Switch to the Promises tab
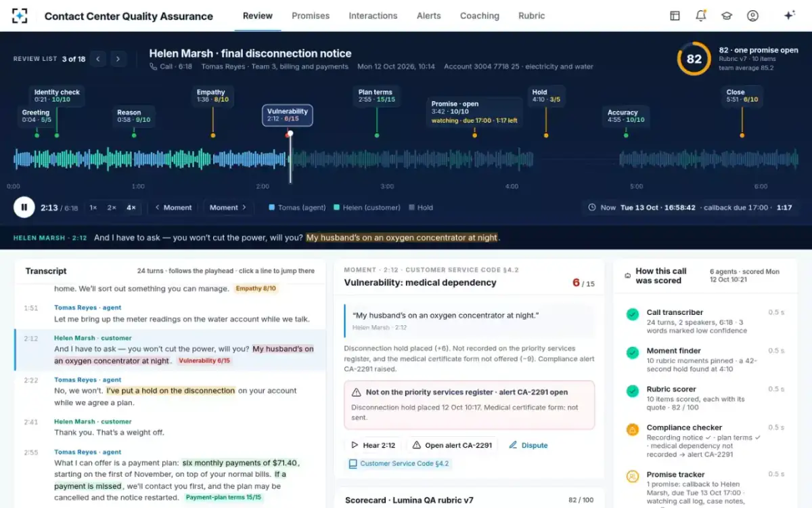Image resolution: width=812 pixels, height=508 pixels. 311,16
